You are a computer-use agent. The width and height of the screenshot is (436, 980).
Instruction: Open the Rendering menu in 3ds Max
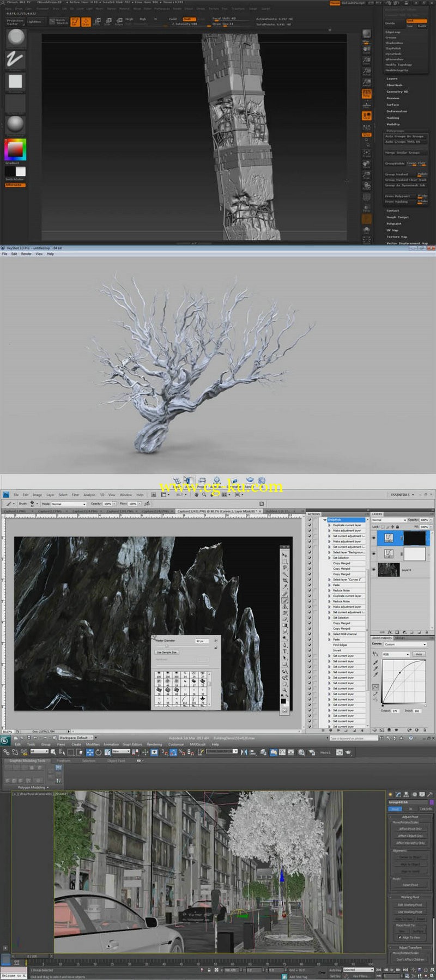(154, 744)
